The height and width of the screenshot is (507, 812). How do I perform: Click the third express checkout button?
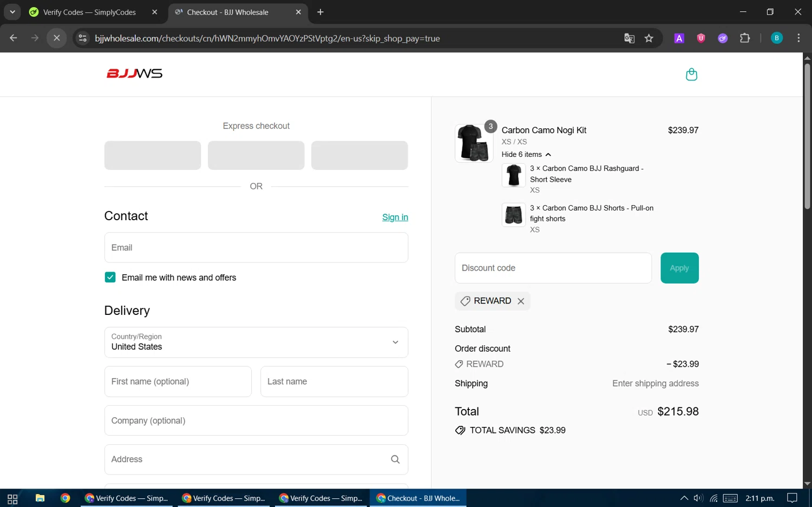[x=359, y=155]
